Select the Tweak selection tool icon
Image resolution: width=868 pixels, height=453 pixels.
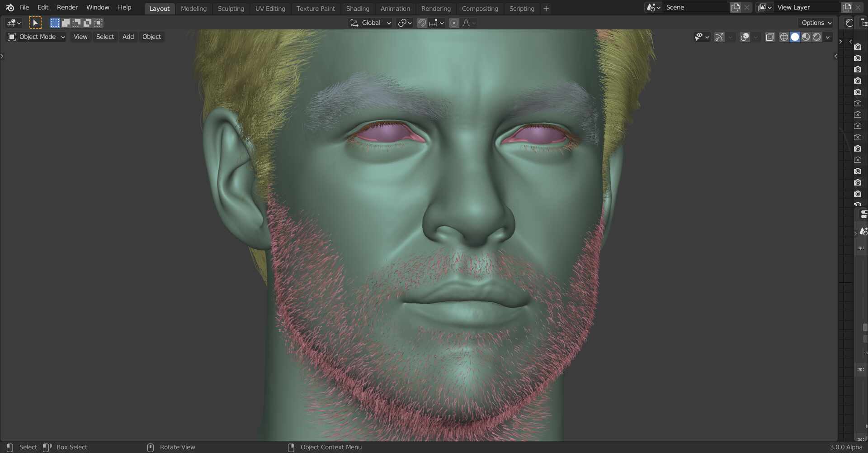click(35, 23)
